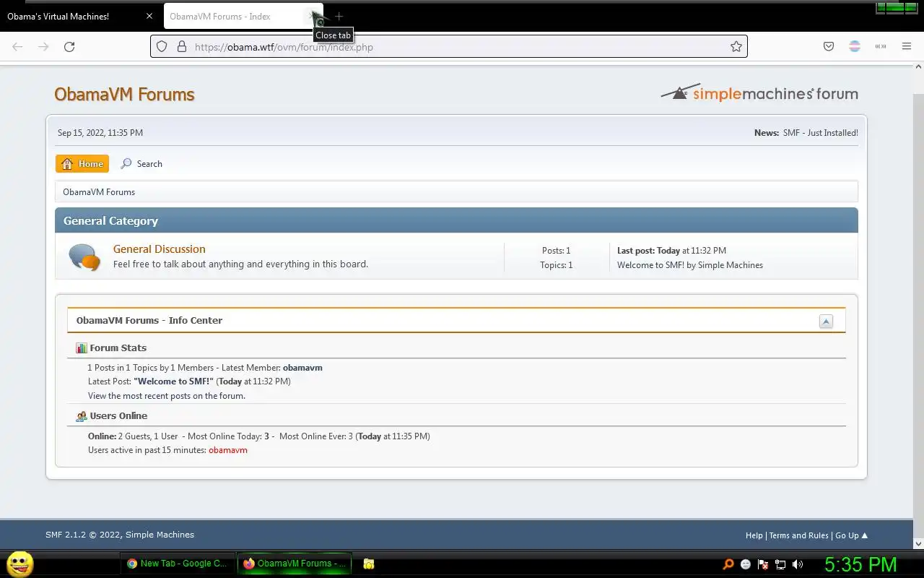Click the General Discussion board speech bubble icon
The image size is (924, 578).
pos(84,256)
